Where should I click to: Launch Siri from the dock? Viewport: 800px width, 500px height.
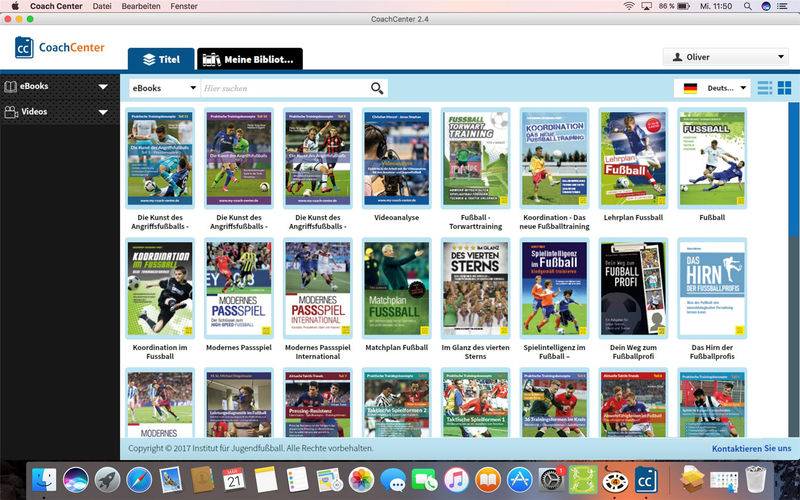tap(76, 480)
